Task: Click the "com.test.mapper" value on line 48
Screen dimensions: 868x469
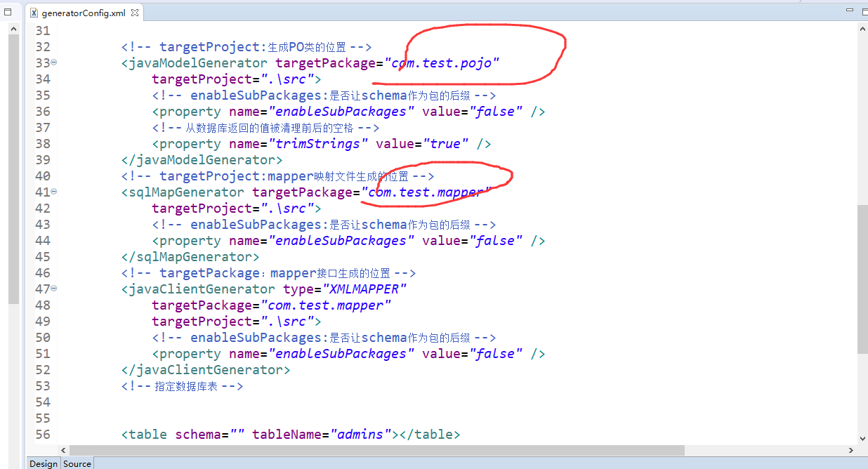Action: pos(326,305)
